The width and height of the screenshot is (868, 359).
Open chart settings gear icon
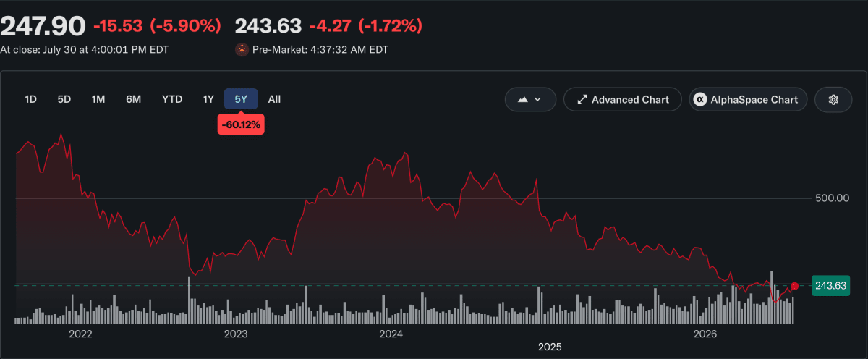tap(833, 100)
